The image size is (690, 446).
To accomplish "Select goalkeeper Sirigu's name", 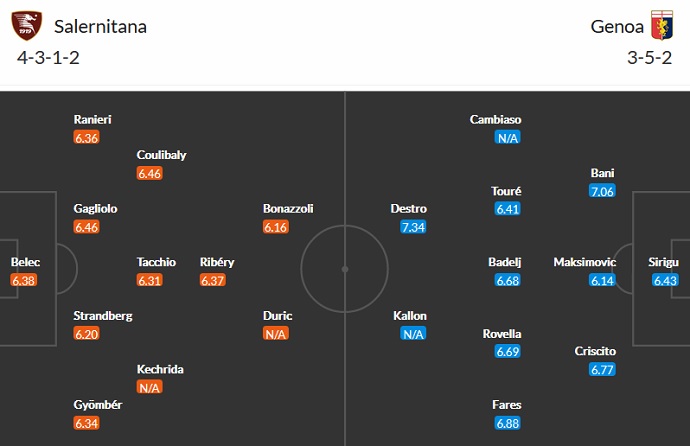I will coord(662,262).
